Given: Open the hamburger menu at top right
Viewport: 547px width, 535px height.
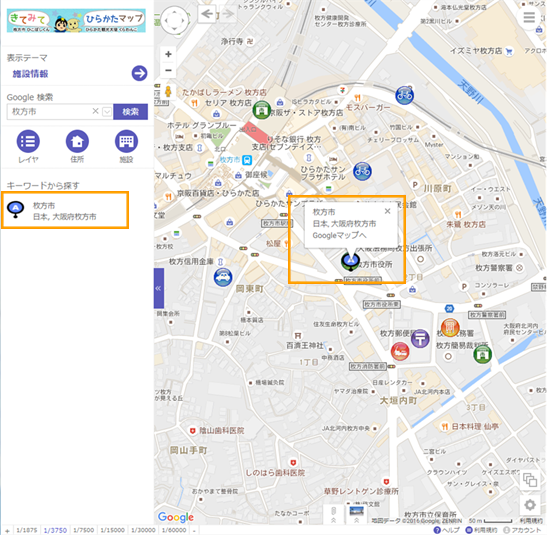Looking at the screenshot, I should tap(529, 17).
